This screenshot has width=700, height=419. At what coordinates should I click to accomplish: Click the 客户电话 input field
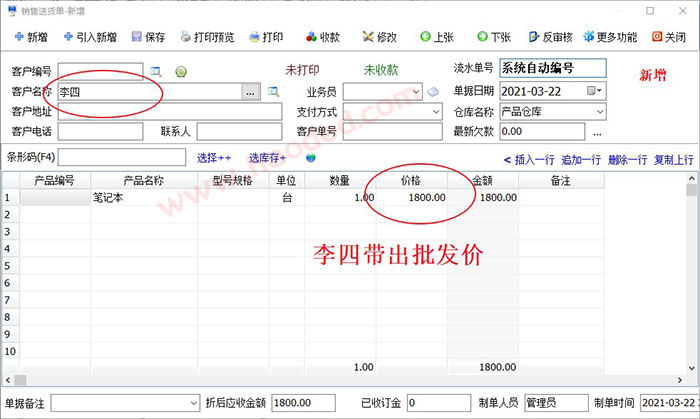coord(100,132)
